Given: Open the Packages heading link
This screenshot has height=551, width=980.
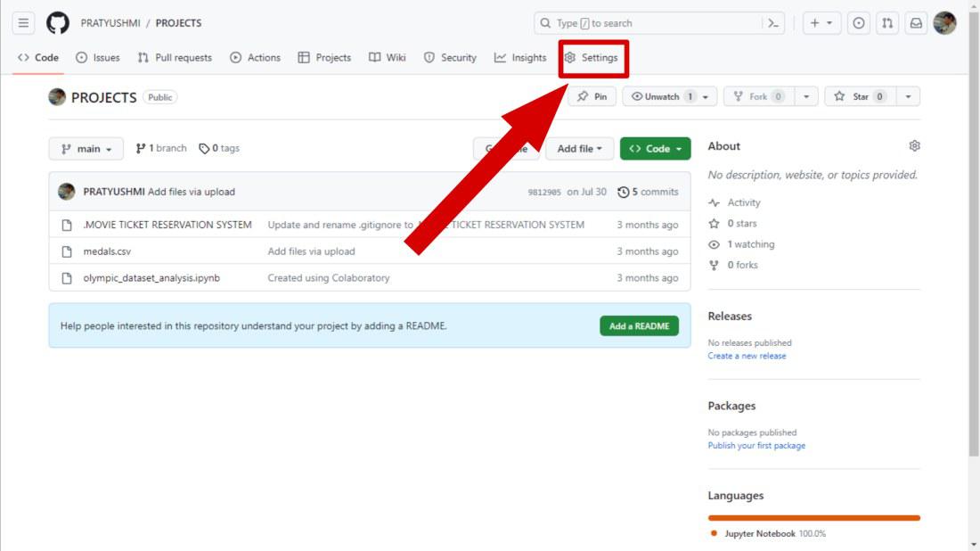Looking at the screenshot, I should [731, 406].
